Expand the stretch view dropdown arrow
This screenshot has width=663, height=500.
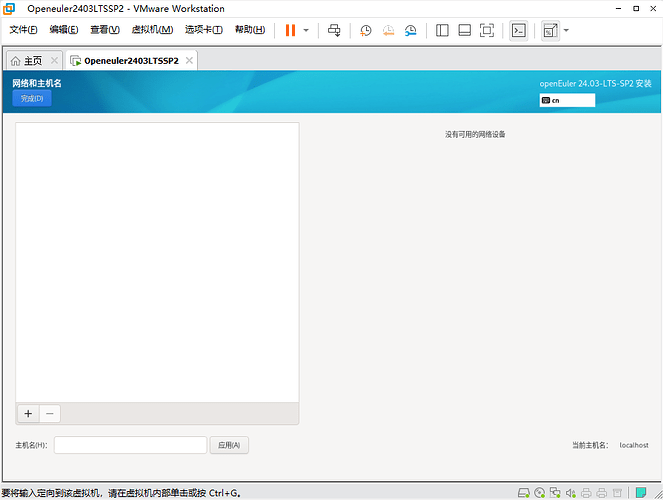pos(566,30)
